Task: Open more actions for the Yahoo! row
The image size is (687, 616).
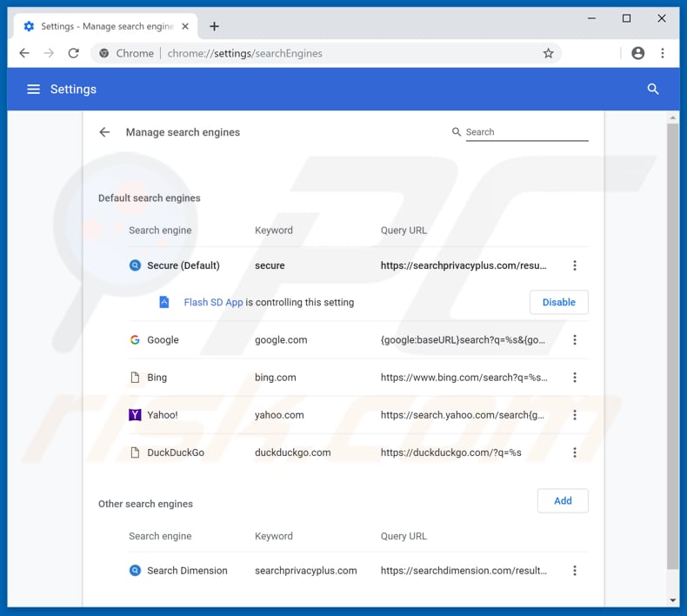Action: (575, 415)
